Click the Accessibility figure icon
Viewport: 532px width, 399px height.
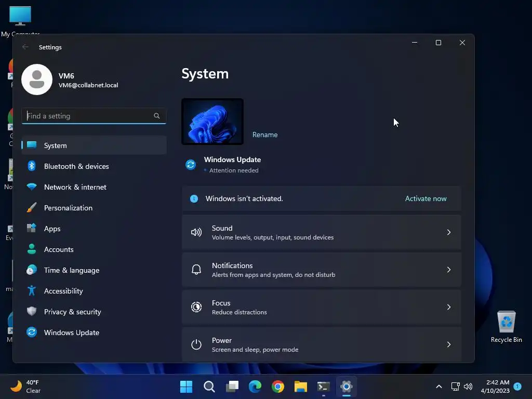pyautogui.click(x=32, y=290)
